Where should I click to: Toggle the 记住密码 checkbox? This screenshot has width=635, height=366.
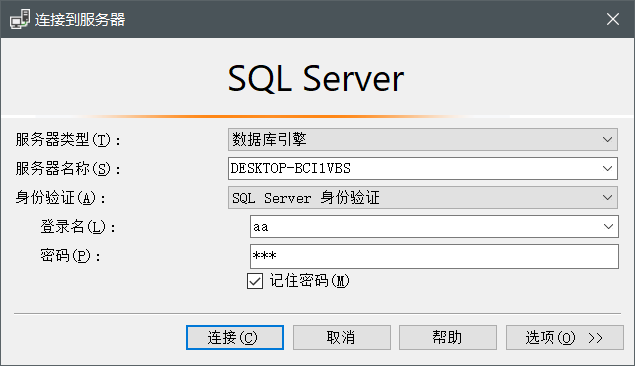click(x=255, y=281)
